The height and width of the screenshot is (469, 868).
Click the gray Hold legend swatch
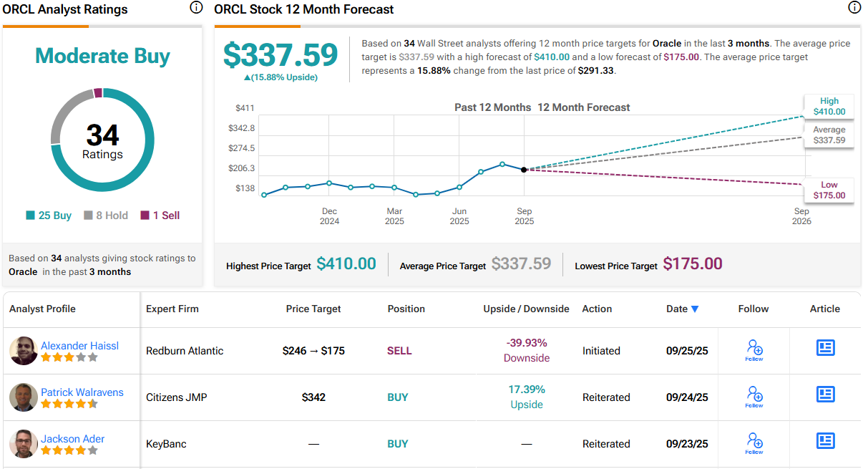coord(88,216)
